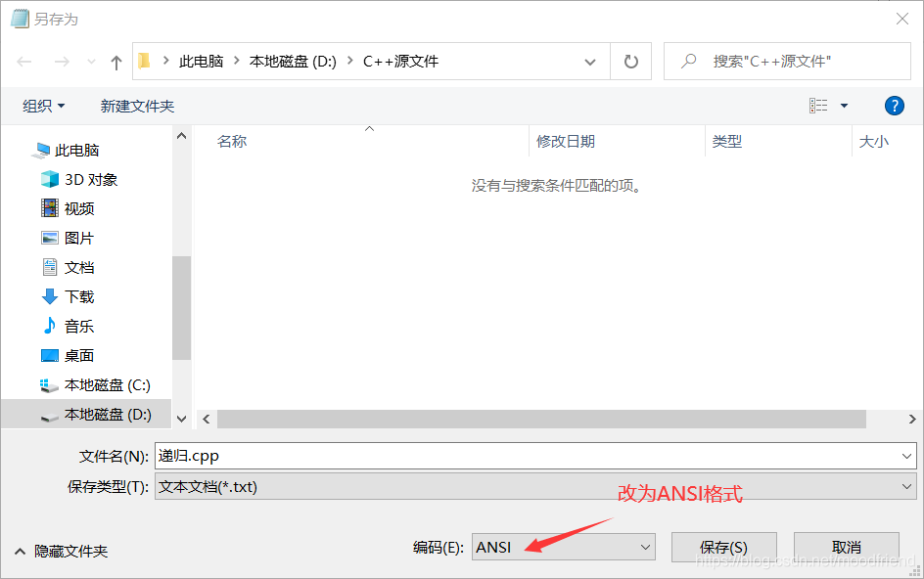
Task: Open the Help question mark icon
Action: [893, 106]
